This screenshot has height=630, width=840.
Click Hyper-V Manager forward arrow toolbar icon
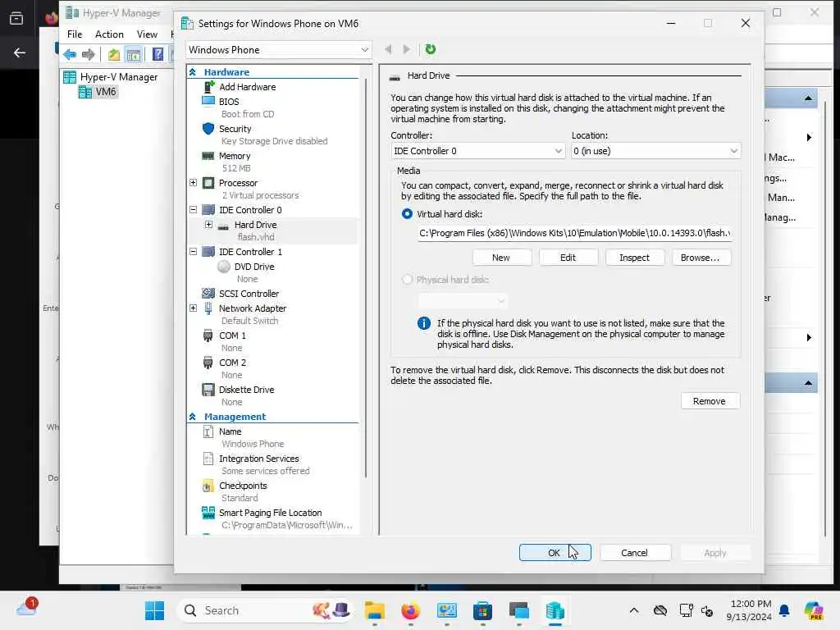(x=89, y=54)
